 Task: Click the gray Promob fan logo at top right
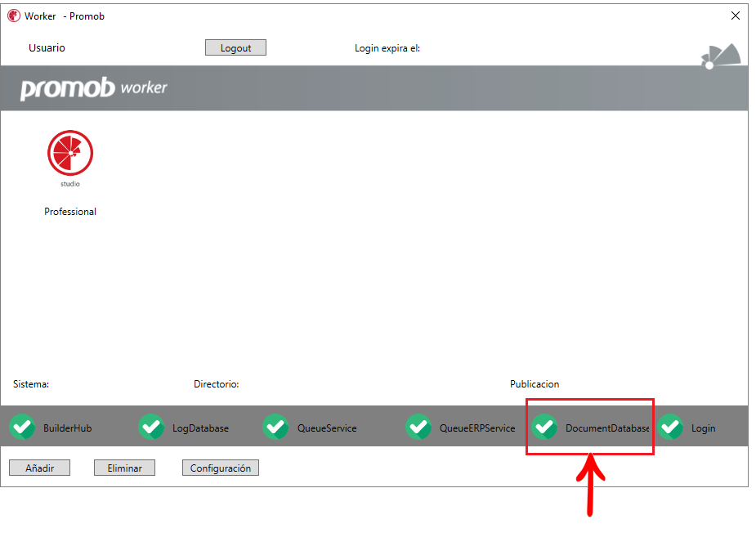point(722,56)
